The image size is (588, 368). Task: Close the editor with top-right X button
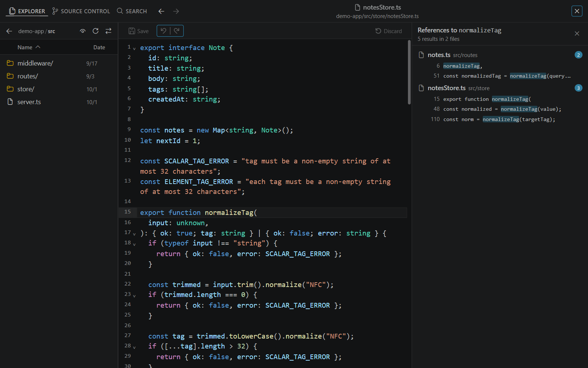point(577,11)
